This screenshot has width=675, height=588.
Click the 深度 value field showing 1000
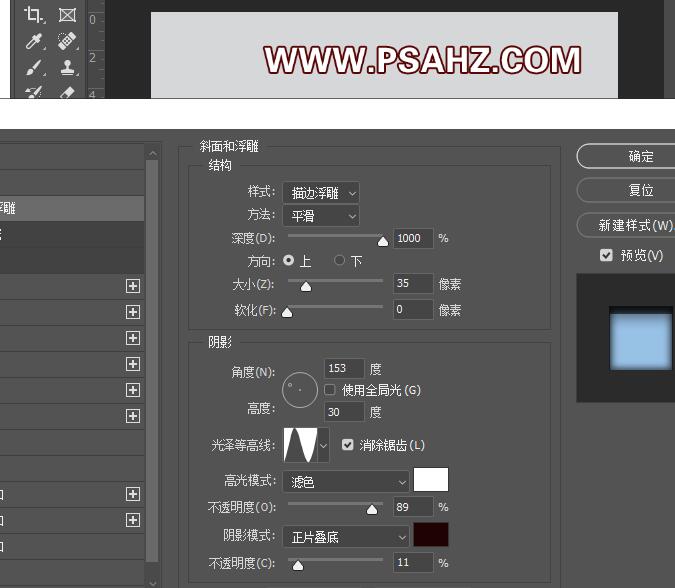click(x=413, y=238)
